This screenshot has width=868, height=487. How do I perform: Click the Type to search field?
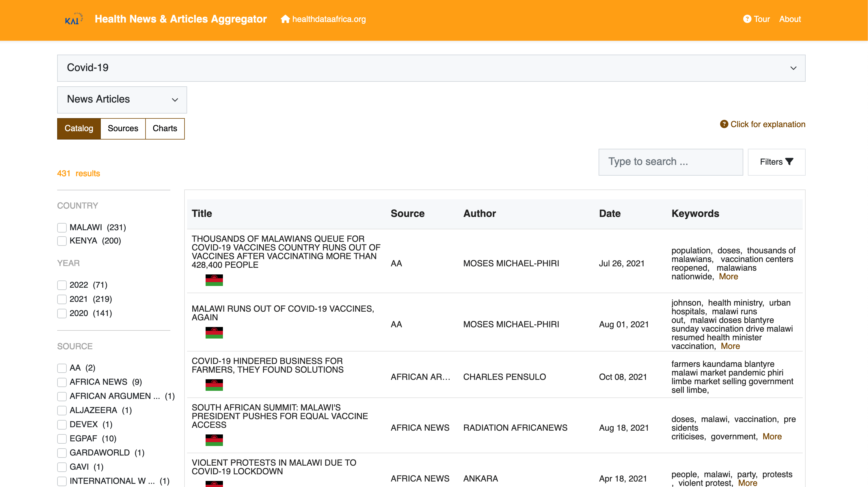click(x=670, y=162)
